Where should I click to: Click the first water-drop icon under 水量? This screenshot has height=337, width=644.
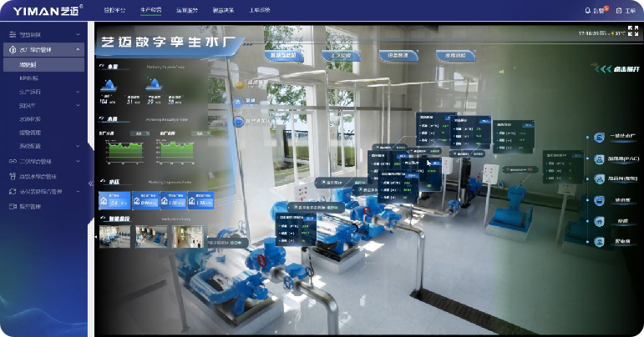tap(109, 85)
